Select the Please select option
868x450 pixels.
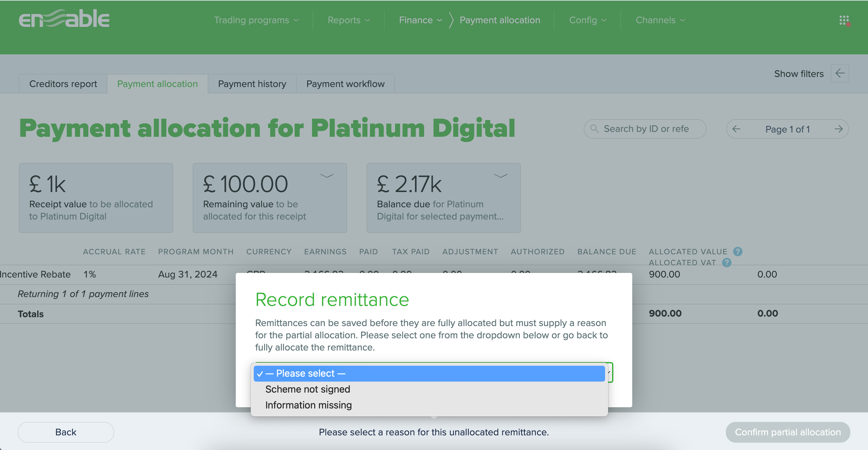tap(429, 373)
